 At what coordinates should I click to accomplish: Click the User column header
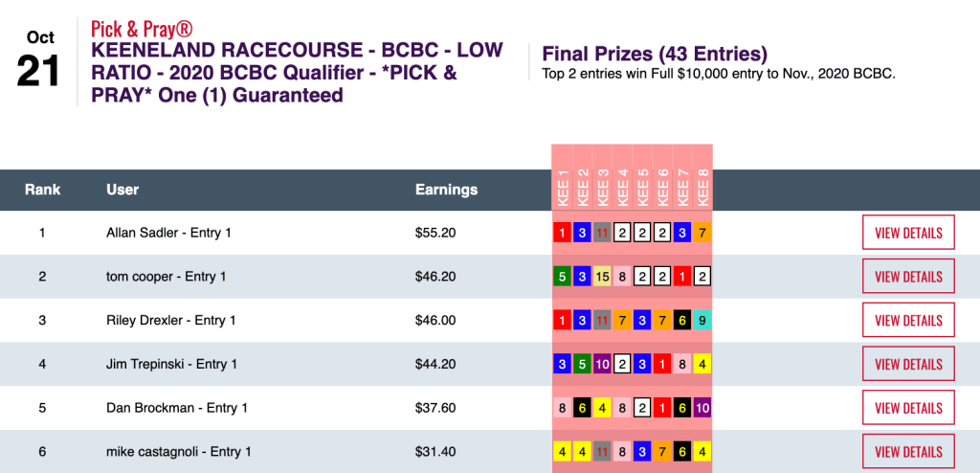coord(122,190)
